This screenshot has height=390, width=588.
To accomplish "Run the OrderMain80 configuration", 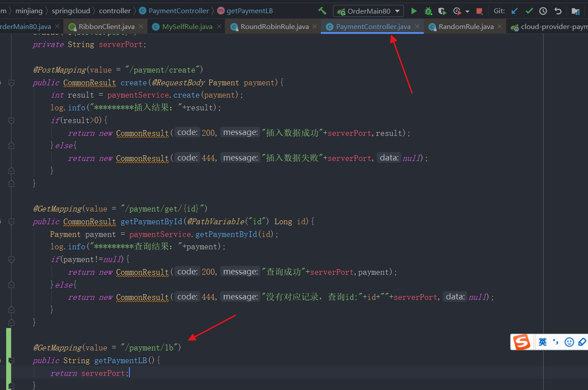I will 414,11.
